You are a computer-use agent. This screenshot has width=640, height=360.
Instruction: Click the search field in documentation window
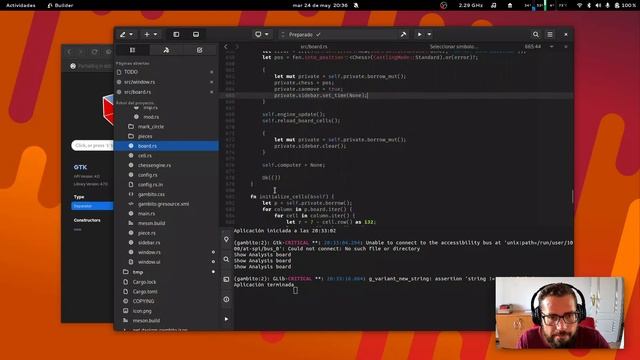coord(93,145)
